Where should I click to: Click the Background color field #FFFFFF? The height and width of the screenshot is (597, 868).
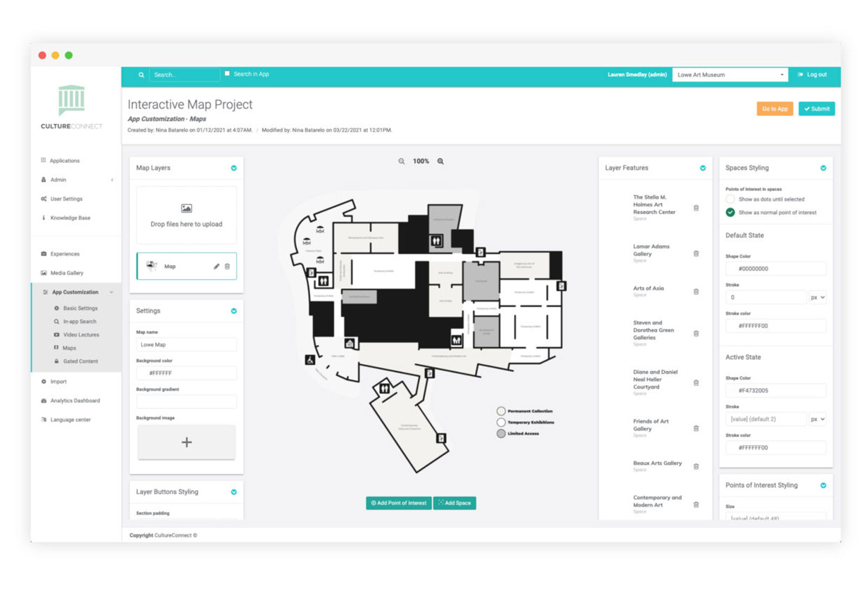[186, 373]
